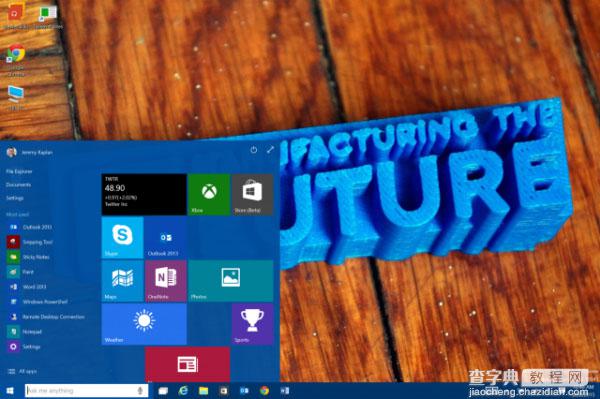Open Settings entry with purple gear icon
The height and width of the screenshot is (399, 600).
24,347
